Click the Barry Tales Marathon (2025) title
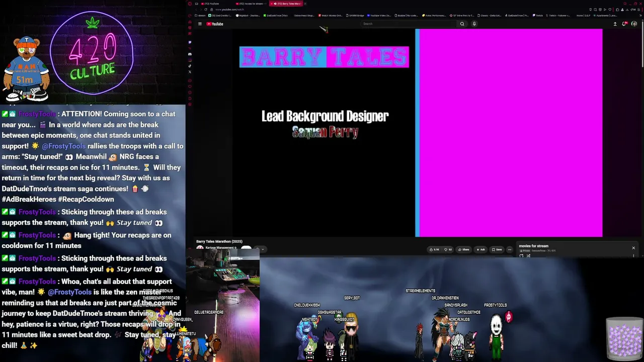Screen dimensions: 644x362 [x=219, y=241]
